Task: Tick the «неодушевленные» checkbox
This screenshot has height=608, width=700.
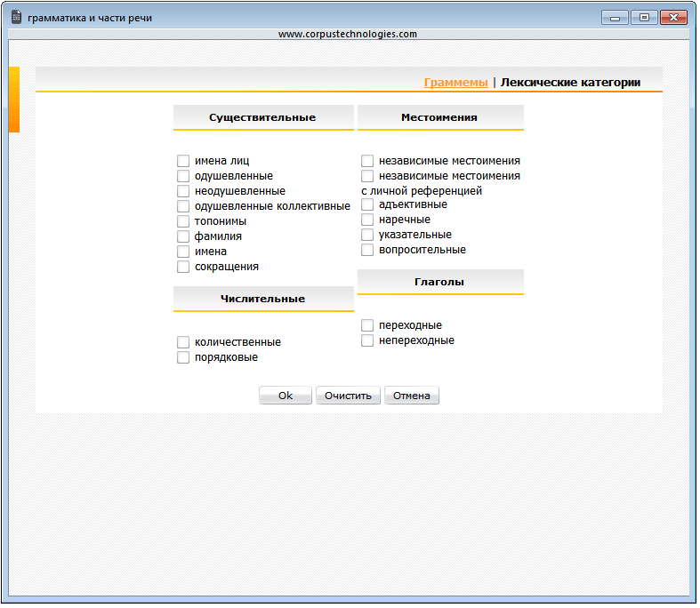Action: click(x=183, y=191)
